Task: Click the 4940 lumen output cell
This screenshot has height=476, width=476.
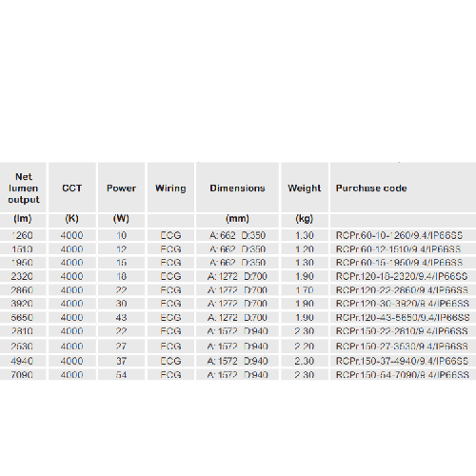Action: 22,361
